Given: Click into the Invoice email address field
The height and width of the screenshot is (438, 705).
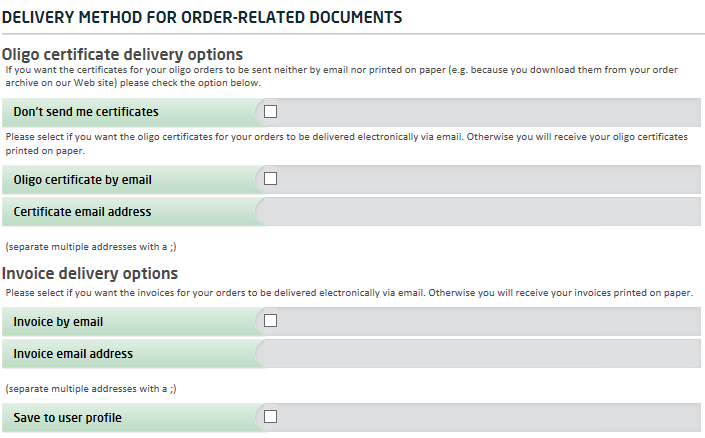Looking at the screenshot, I should tap(480, 354).
